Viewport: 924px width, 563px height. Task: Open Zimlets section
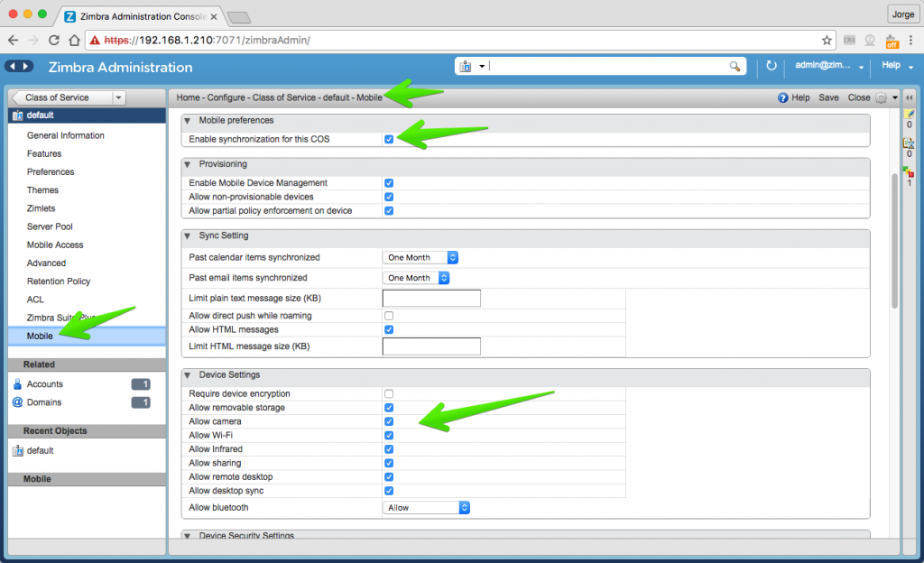click(41, 208)
